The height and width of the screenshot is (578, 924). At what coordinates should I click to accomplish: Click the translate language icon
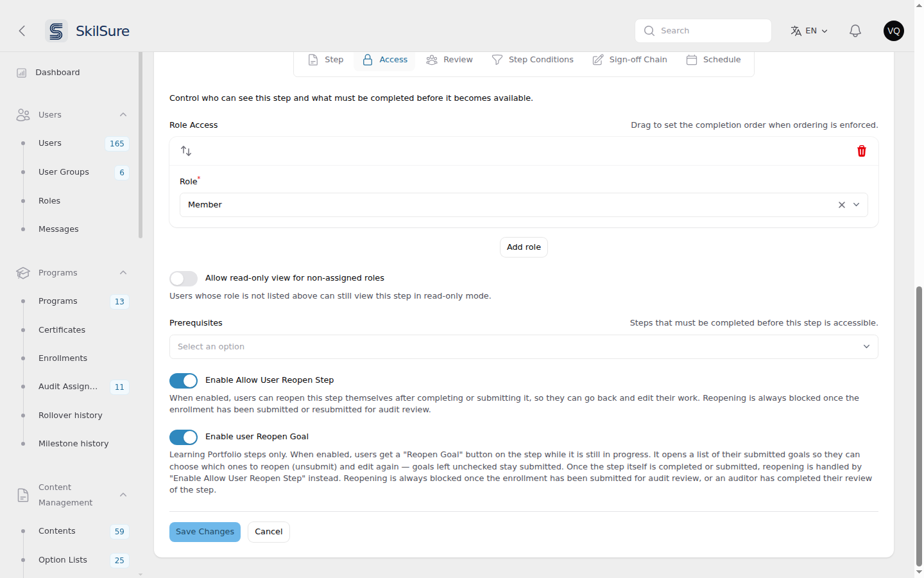796,31
